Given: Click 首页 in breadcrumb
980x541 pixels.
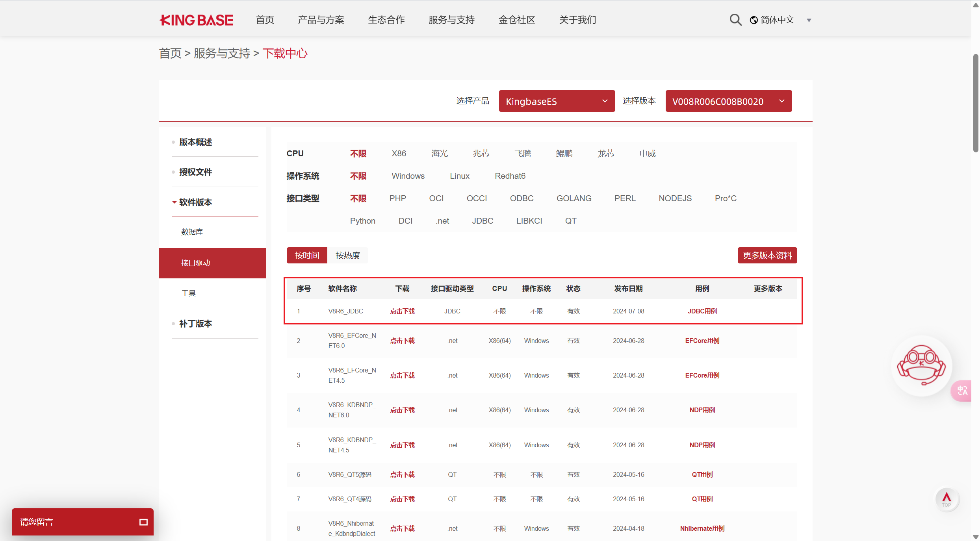Looking at the screenshot, I should (x=170, y=53).
